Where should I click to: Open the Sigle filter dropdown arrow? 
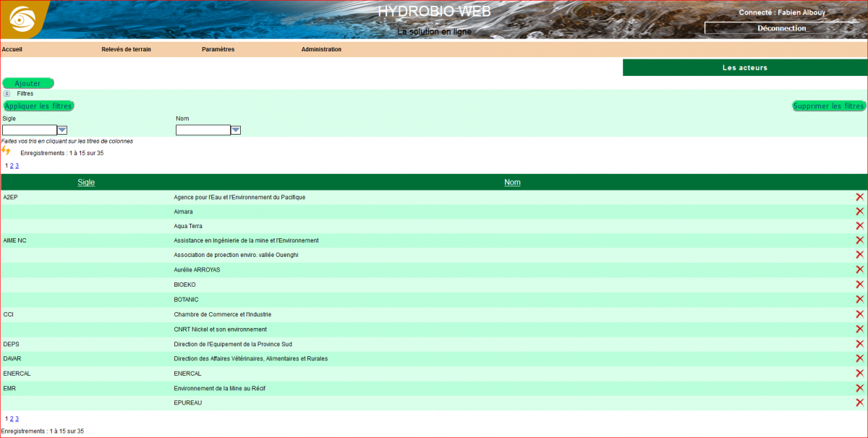pos(62,130)
